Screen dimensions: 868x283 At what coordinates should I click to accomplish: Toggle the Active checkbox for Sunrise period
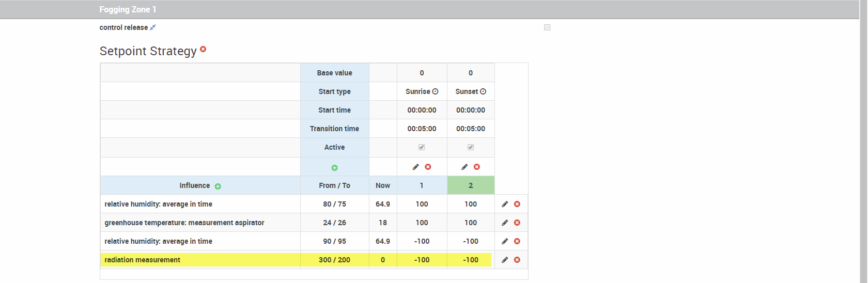click(x=422, y=147)
